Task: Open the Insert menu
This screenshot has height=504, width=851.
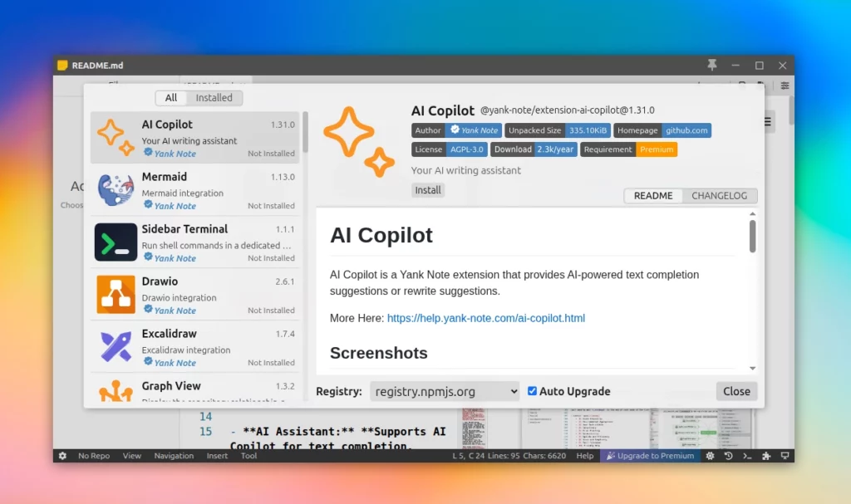Action: (x=217, y=456)
